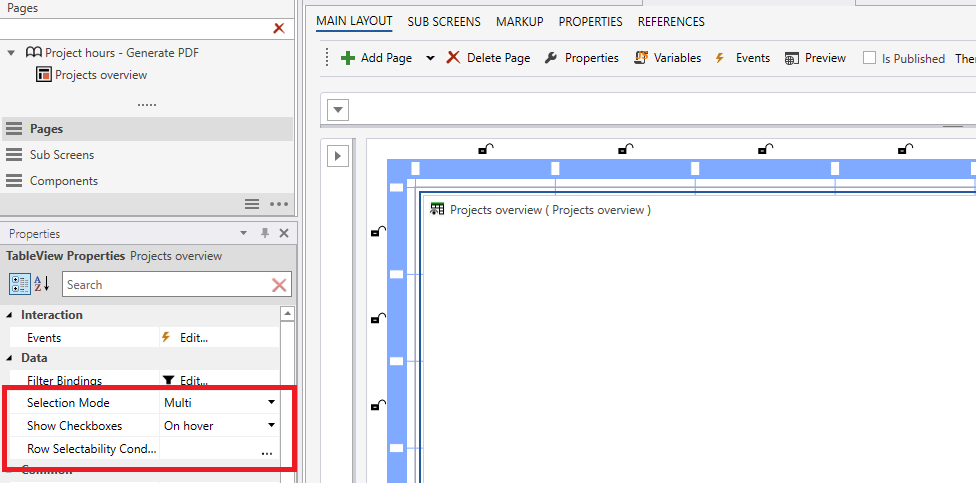
Task: Clear the properties search with the red X
Action: pyautogui.click(x=279, y=285)
